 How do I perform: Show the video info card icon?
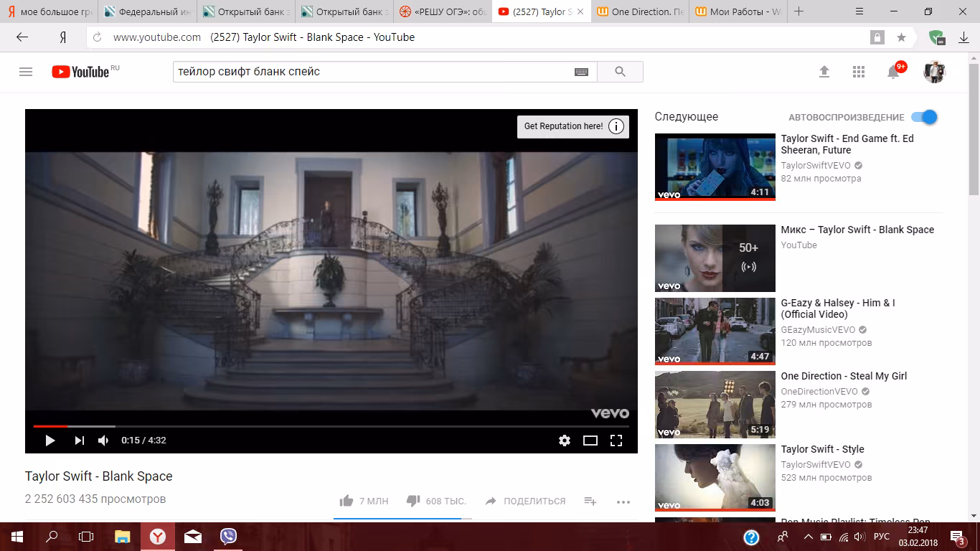point(616,126)
